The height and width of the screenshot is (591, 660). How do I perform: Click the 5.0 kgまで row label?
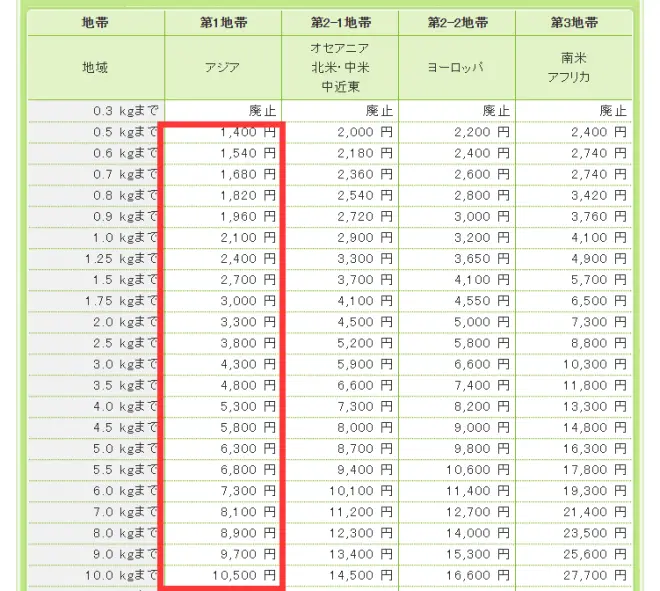(x=126, y=449)
